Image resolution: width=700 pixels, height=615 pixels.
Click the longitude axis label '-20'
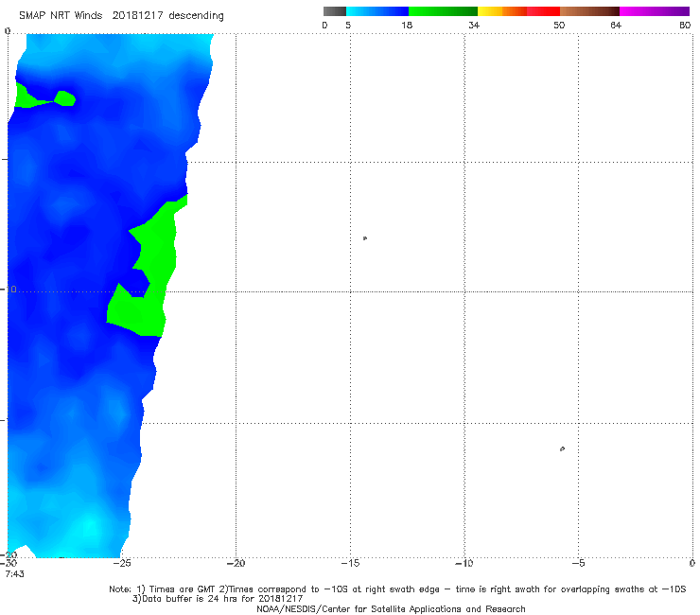coord(236,563)
